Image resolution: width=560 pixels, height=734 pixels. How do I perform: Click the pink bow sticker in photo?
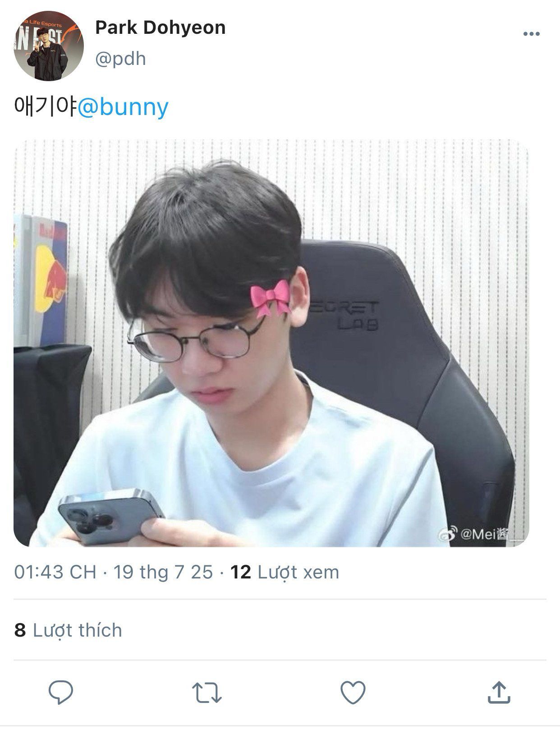(x=271, y=297)
